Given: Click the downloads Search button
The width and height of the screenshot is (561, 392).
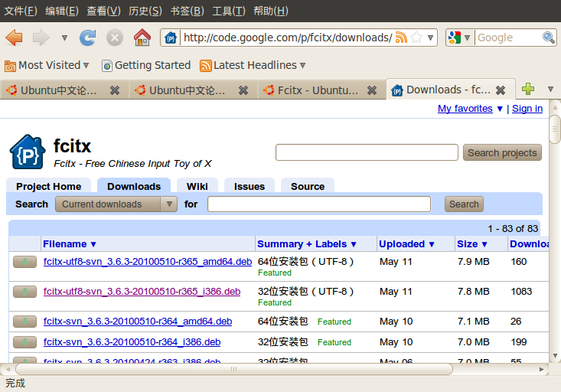Looking at the screenshot, I should [x=464, y=204].
